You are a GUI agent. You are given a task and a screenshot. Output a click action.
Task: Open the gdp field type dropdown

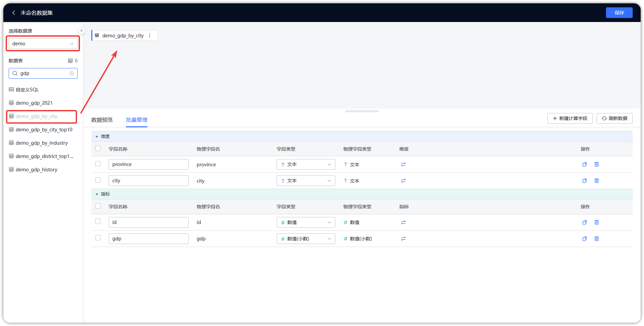coord(306,239)
